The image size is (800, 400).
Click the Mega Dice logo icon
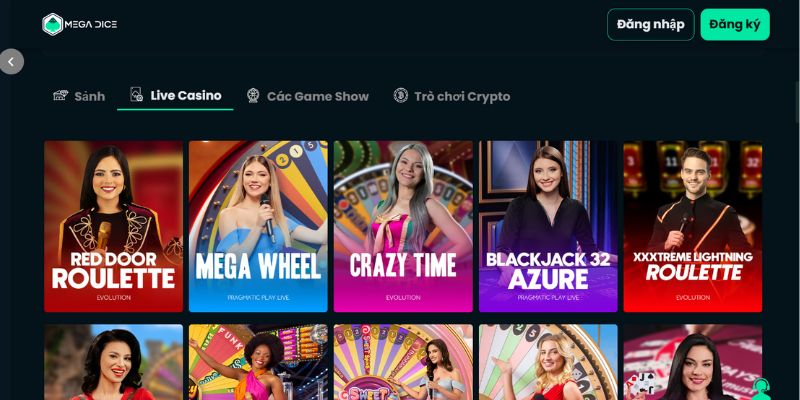[53, 24]
